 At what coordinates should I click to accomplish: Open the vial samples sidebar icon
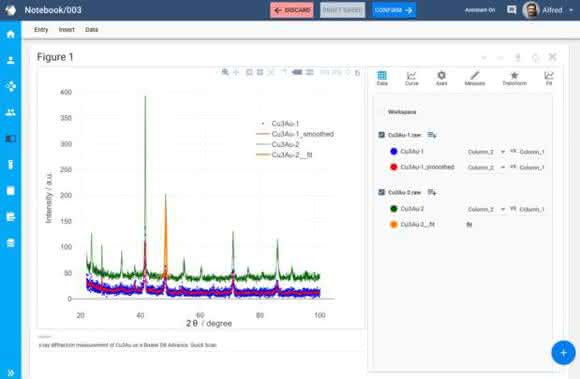11,165
